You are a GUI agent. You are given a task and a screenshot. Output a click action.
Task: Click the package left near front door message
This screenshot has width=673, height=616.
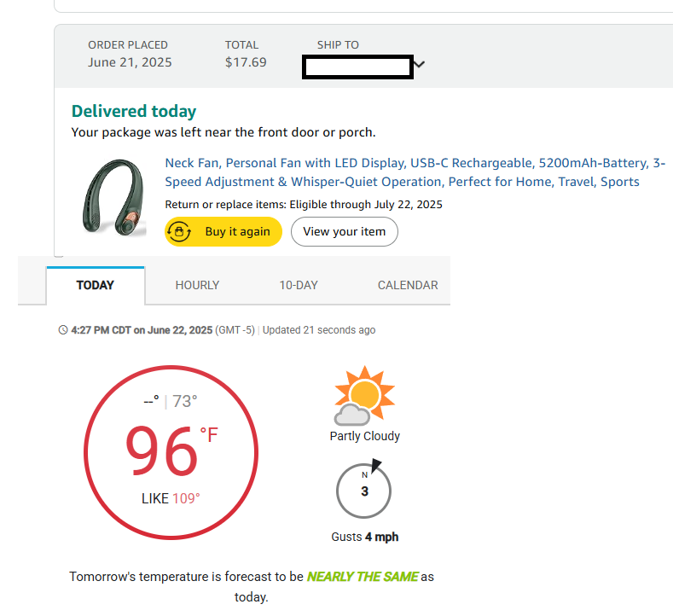click(x=223, y=132)
